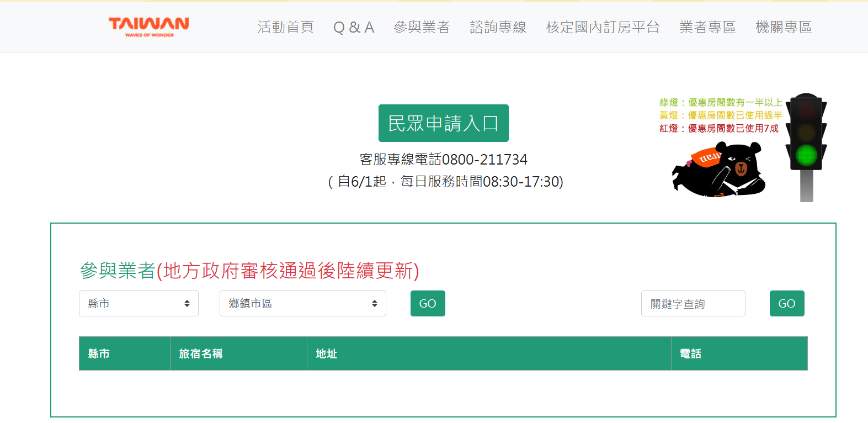Expand the 鄉鎮市區 dropdown
Image resolution: width=868 pixels, height=423 pixels.
coord(302,304)
